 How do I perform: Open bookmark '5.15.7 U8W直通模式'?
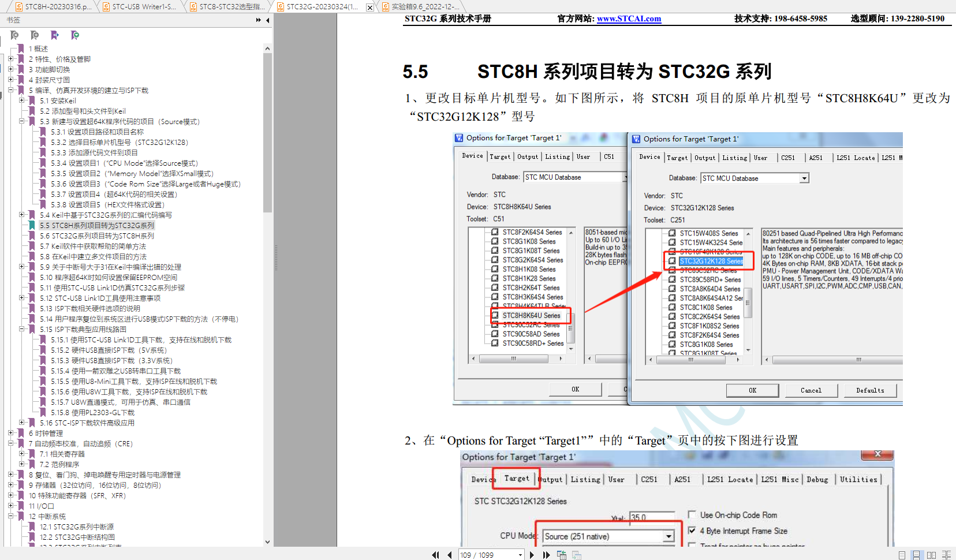click(x=120, y=402)
